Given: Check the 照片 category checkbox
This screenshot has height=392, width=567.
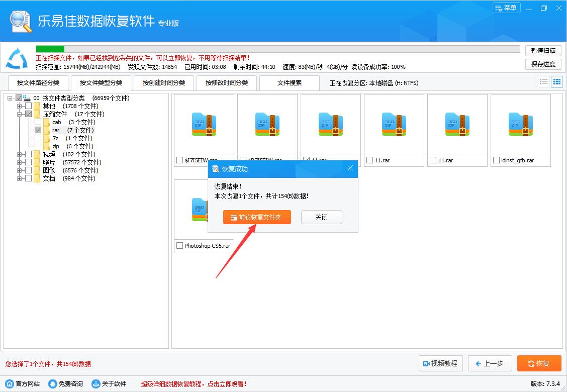Looking at the screenshot, I should click(x=28, y=162).
